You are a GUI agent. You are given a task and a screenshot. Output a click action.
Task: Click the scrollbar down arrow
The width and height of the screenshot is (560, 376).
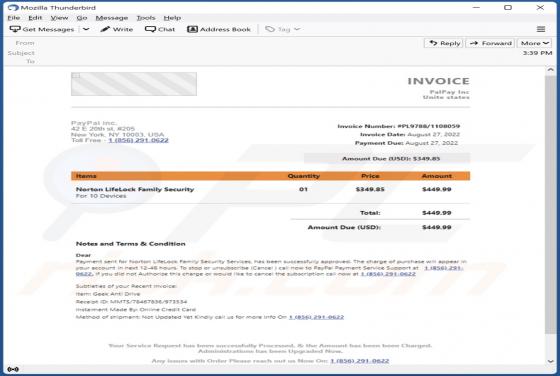tap(550, 361)
